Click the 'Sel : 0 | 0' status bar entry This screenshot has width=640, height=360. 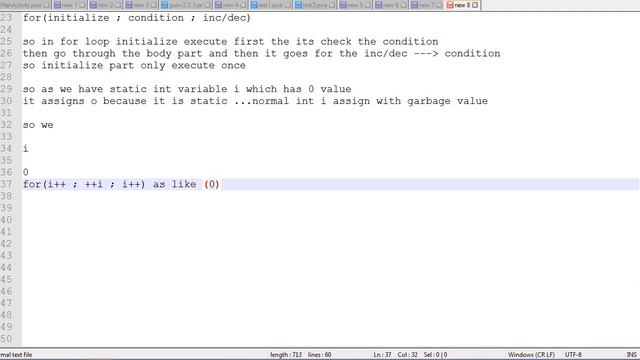pos(435,355)
